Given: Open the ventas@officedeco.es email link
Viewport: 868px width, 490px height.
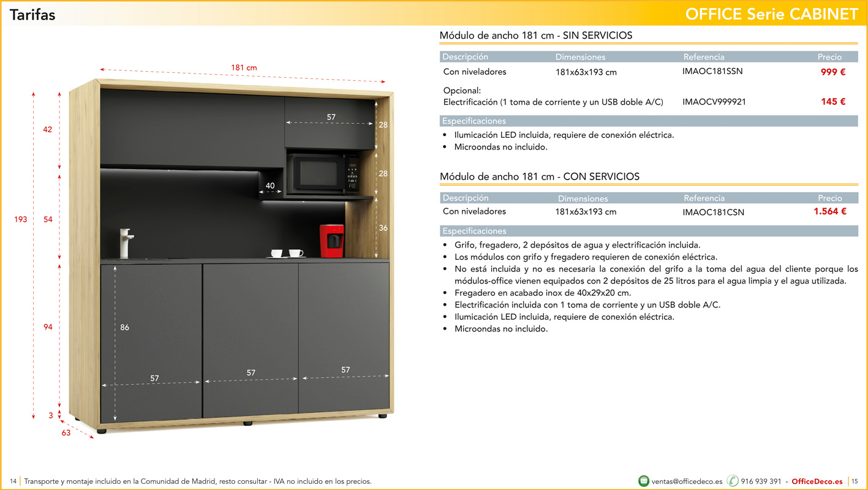Looking at the screenshot, I should coord(687,482).
